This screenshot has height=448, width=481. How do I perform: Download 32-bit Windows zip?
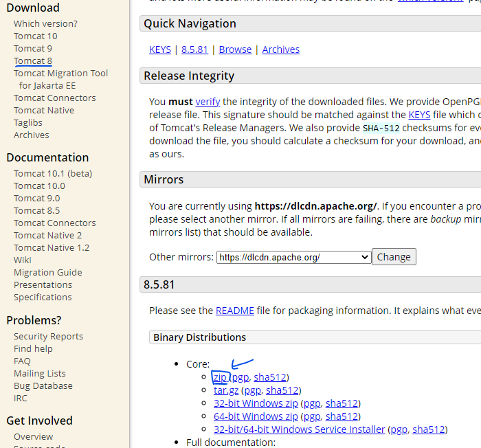(256, 403)
